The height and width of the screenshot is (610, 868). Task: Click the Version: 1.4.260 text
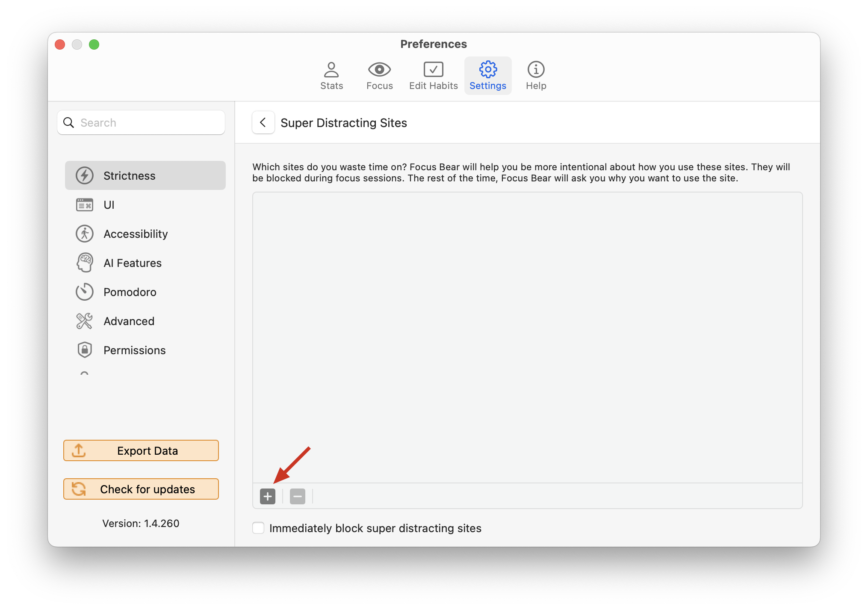pyautogui.click(x=141, y=523)
